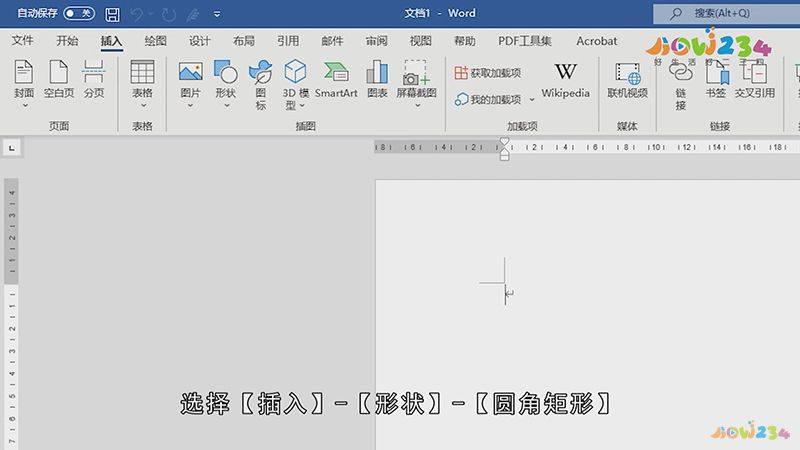This screenshot has height=450, width=800.
Task: Click the 图片 (Pictures) icon
Action: pos(191,72)
